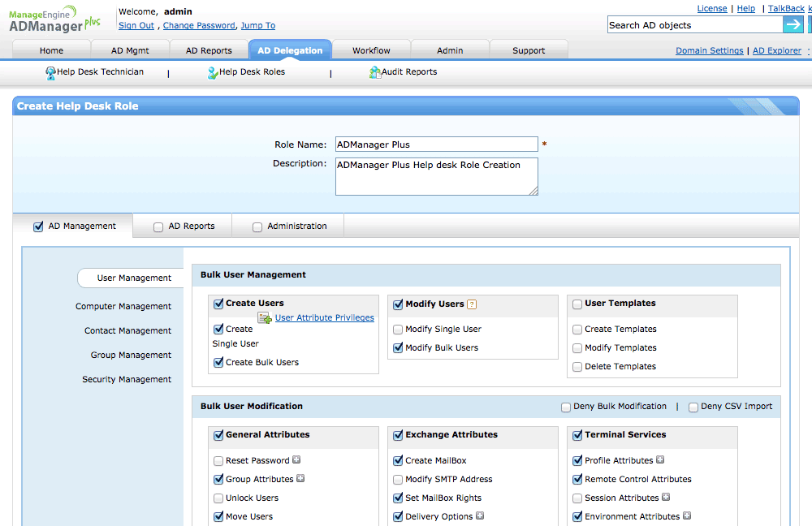The width and height of the screenshot is (812, 526).
Task: Enable Deny CSV Import checkbox
Action: point(693,407)
